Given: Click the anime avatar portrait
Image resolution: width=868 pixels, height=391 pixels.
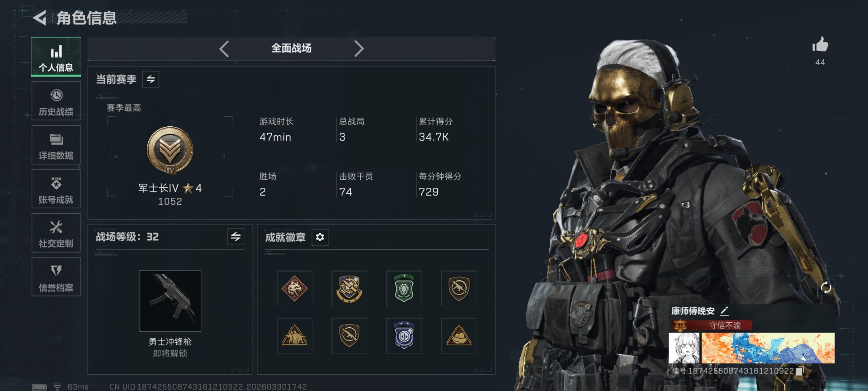Looking at the screenshot, I should click(684, 348).
